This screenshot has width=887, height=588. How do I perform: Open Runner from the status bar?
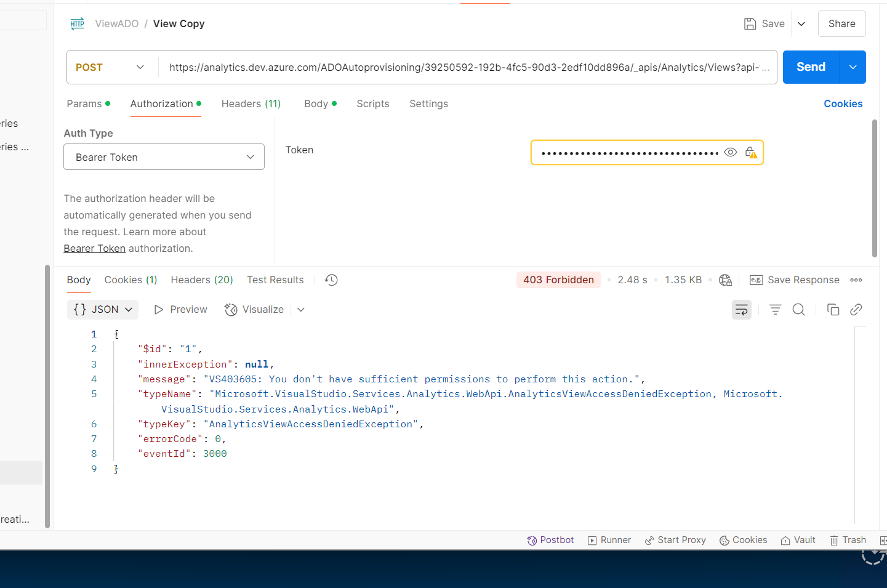609,540
